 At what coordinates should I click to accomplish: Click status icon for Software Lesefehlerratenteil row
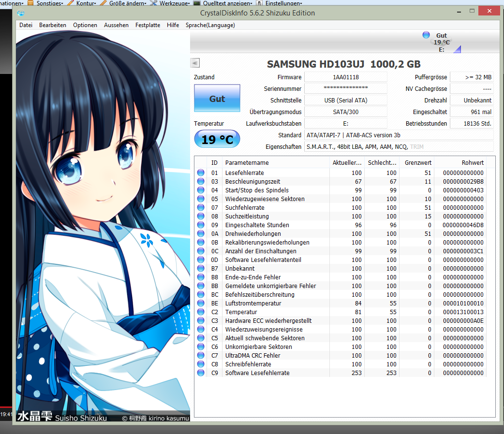tap(201, 259)
